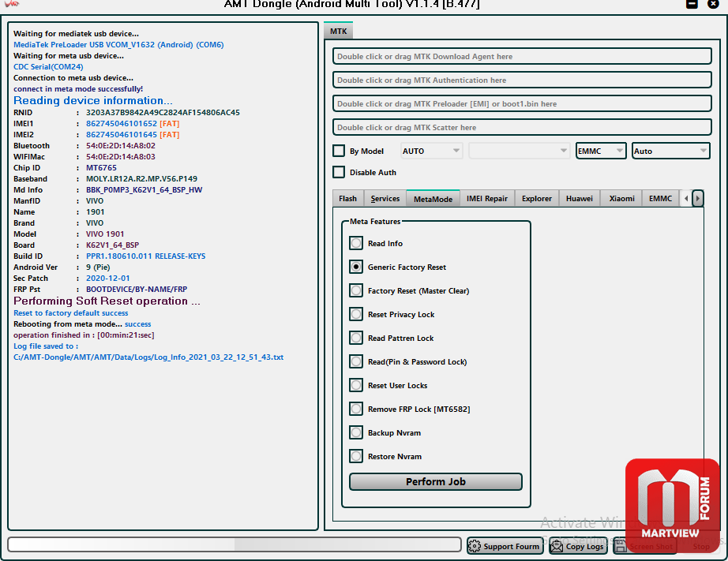Switch to the MetaMode tab
The width and height of the screenshot is (728, 561).
pyautogui.click(x=433, y=199)
